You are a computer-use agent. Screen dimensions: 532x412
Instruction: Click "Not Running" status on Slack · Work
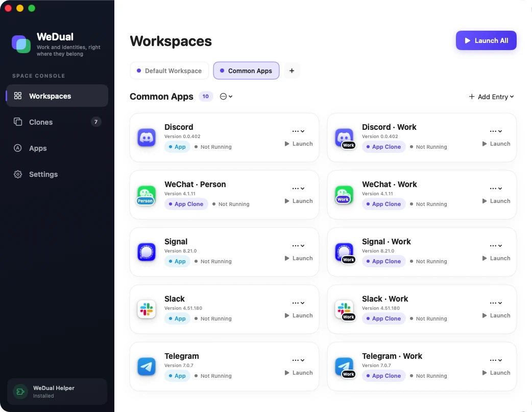point(428,318)
